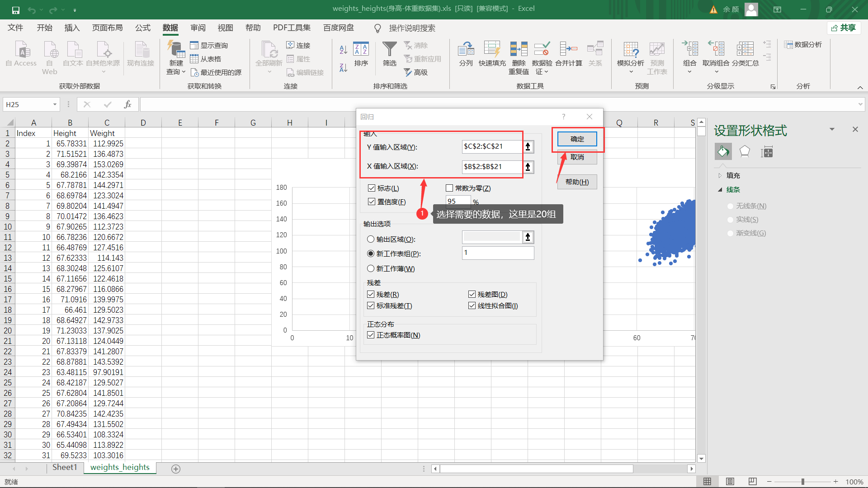The width and height of the screenshot is (868, 488).
Task: Click the Filter funnel icon
Action: (x=389, y=50)
